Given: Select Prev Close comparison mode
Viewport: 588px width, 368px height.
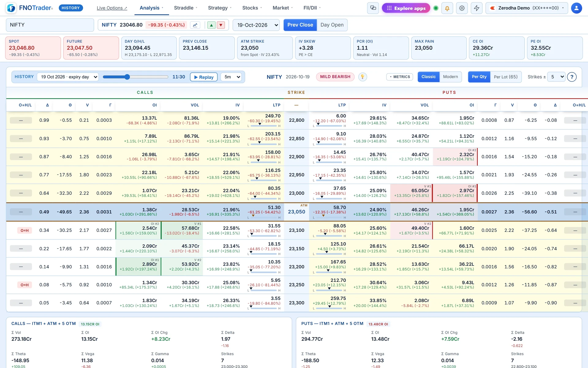Looking at the screenshot, I should [x=300, y=25].
